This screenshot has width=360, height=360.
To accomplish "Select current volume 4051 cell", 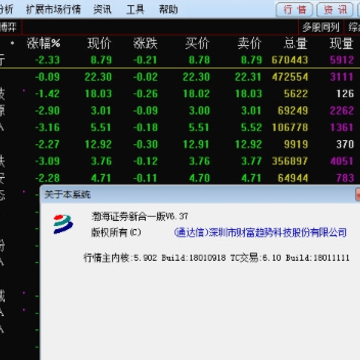I will coord(342,161).
